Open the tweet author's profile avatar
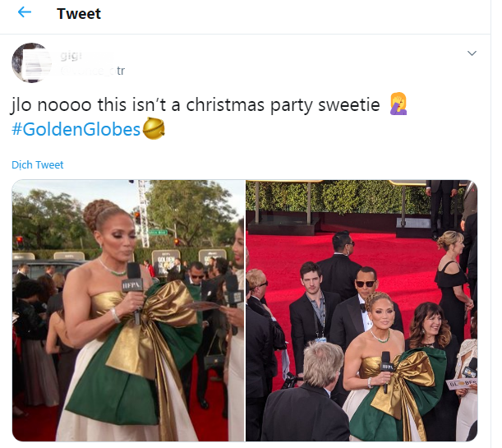Screen dimensions: 502x448 pos(31,62)
